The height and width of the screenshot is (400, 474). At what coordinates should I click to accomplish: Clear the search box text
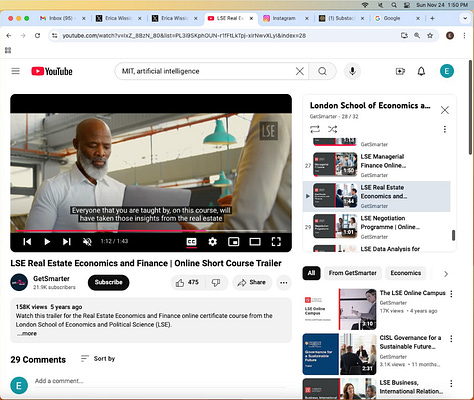300,71
